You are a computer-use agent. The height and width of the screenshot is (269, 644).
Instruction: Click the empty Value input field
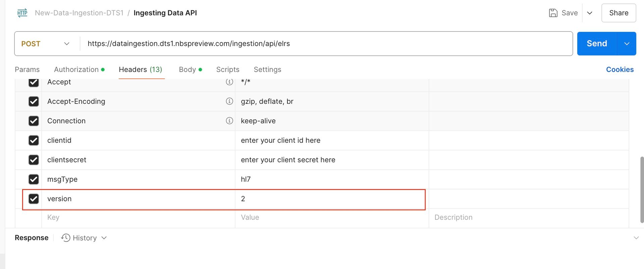332,217
